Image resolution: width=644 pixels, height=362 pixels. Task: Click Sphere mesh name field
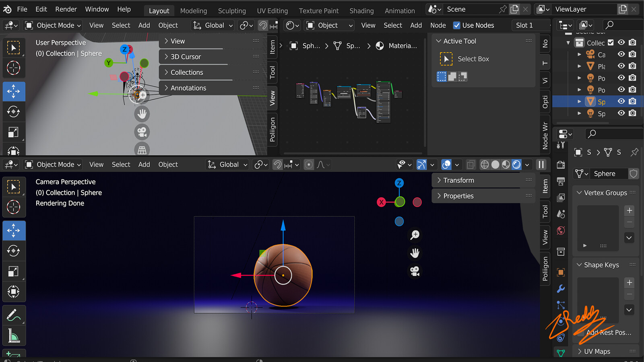click(608, 174)
